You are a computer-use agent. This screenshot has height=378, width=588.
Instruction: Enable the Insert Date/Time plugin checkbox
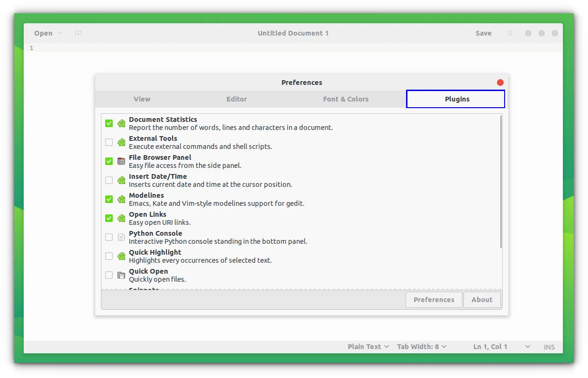109,180
